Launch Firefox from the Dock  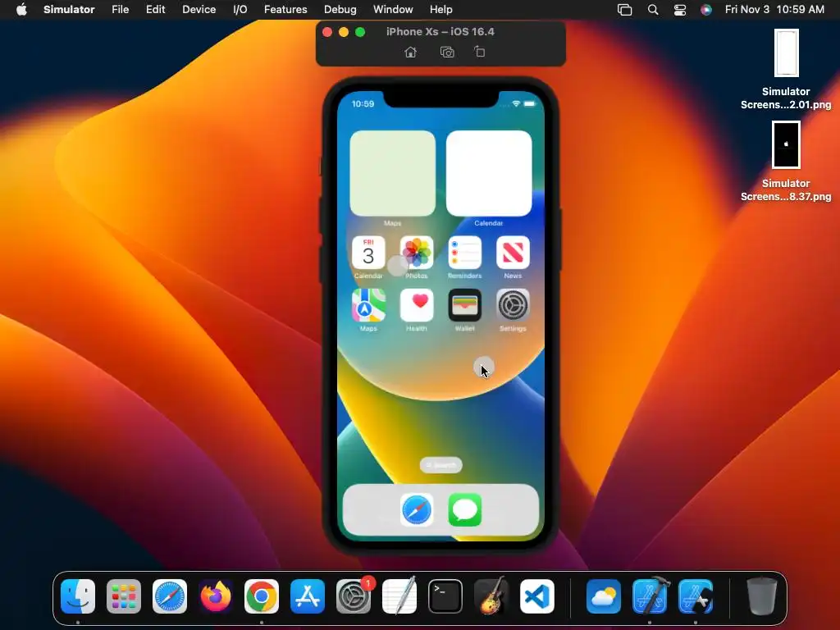pos(216,596)
